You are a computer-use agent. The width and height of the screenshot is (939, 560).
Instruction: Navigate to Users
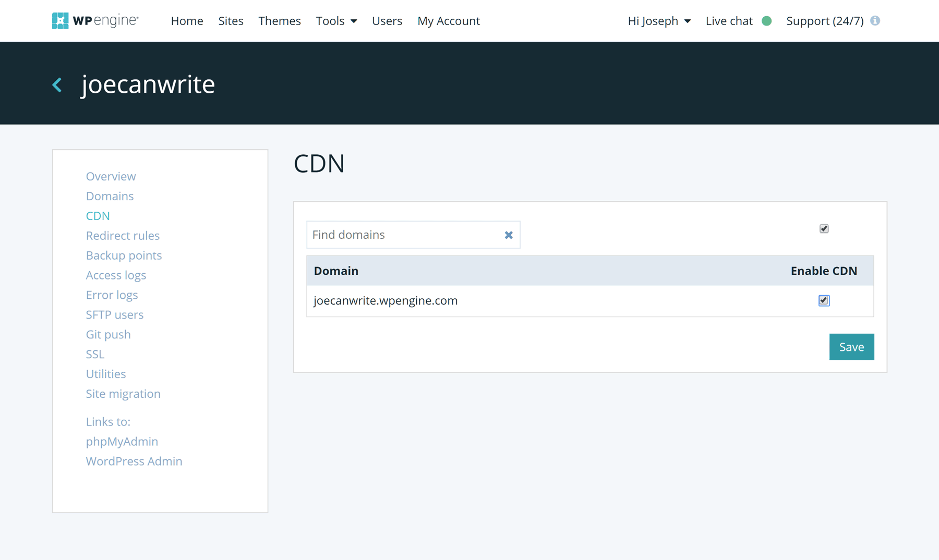pyautogui.click(x=387, y=21)
